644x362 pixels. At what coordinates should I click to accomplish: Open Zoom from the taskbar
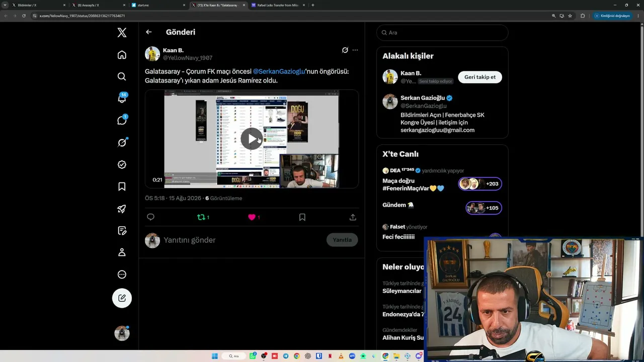click(352, 356)
